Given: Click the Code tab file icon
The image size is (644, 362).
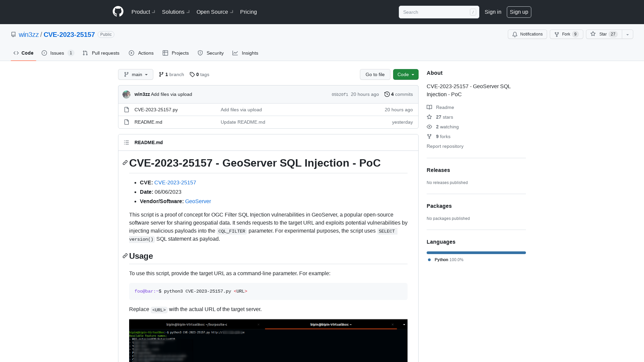Looking at the screenshot, I should [x=16, y=53].
